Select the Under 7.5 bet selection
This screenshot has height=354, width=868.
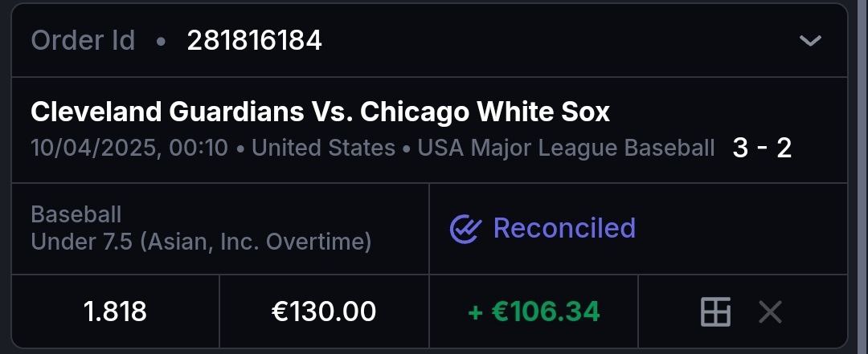(x=82, y=242)
